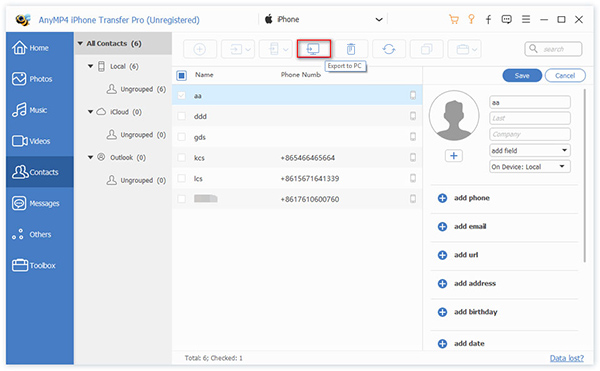
Task: Open the add field dropdown
Action: tap(530, 150)
